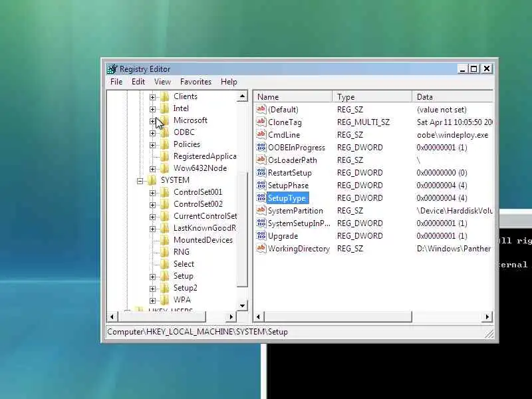Click the SetupPhase DWORD icon

pyautogui.click(x=261, y=186)
